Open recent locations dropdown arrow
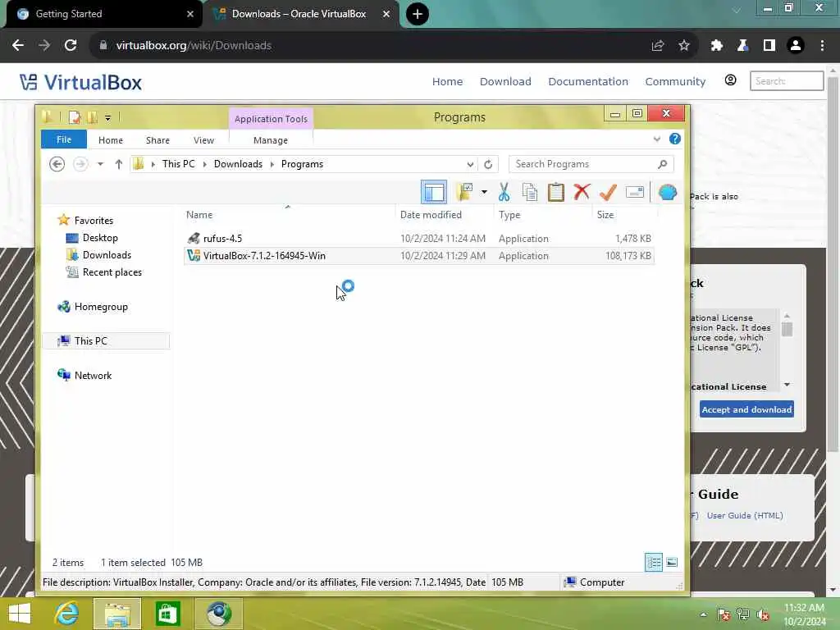Screen dimensions: 840x630 [x=100, y=164]
